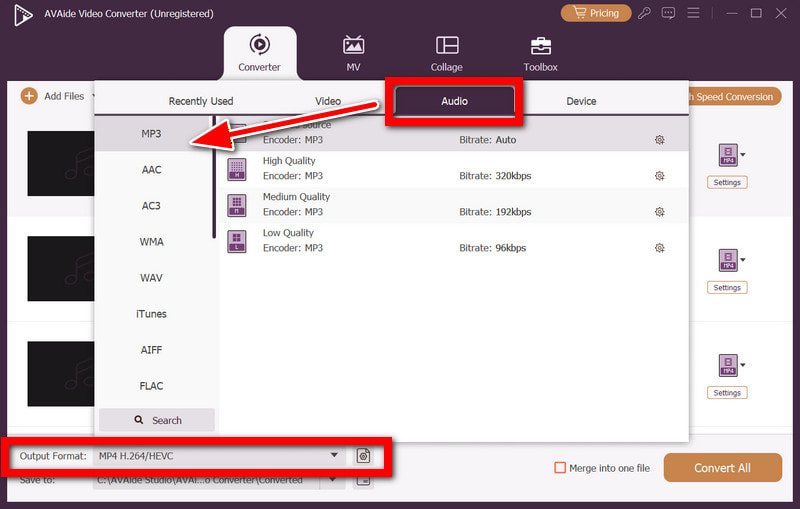Choose WAV in the format list
This screenshot has height=509, width=800.
(152, 277)
